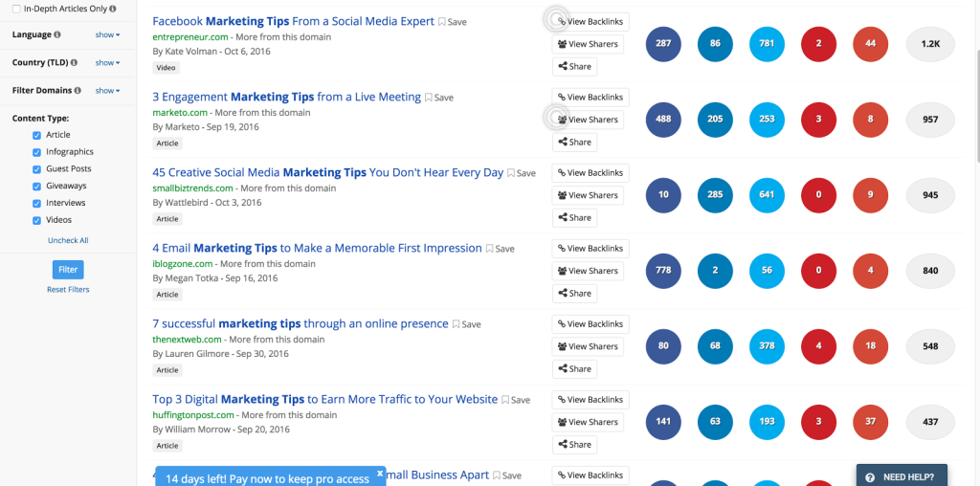Click More from this domain for thenextweb.com
This screenshot has width=980, height=486.
[x=277, y=340]
